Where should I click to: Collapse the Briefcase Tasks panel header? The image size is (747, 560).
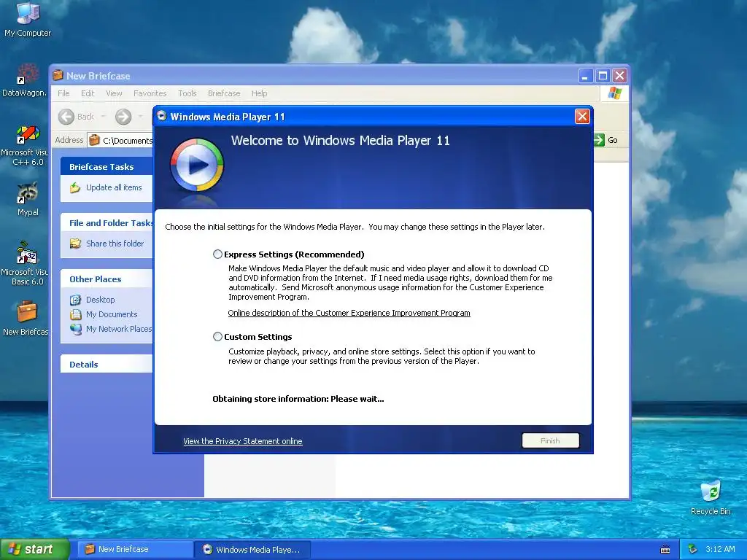[107, 167]
